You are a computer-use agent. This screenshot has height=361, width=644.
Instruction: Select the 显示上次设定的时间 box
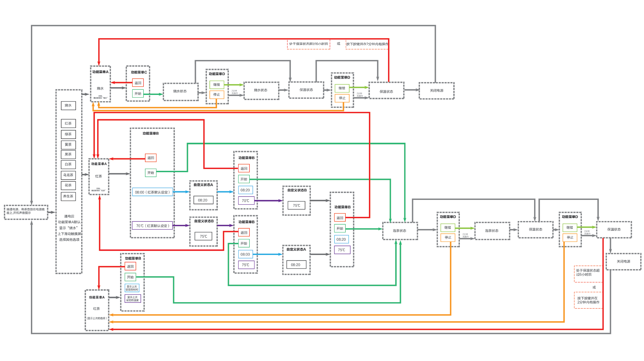[132, 288]
